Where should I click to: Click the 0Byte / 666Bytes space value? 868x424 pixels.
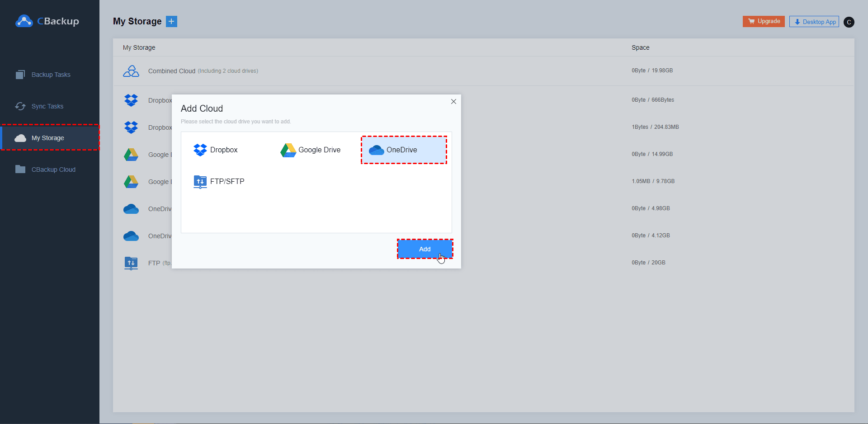(653, 100)
